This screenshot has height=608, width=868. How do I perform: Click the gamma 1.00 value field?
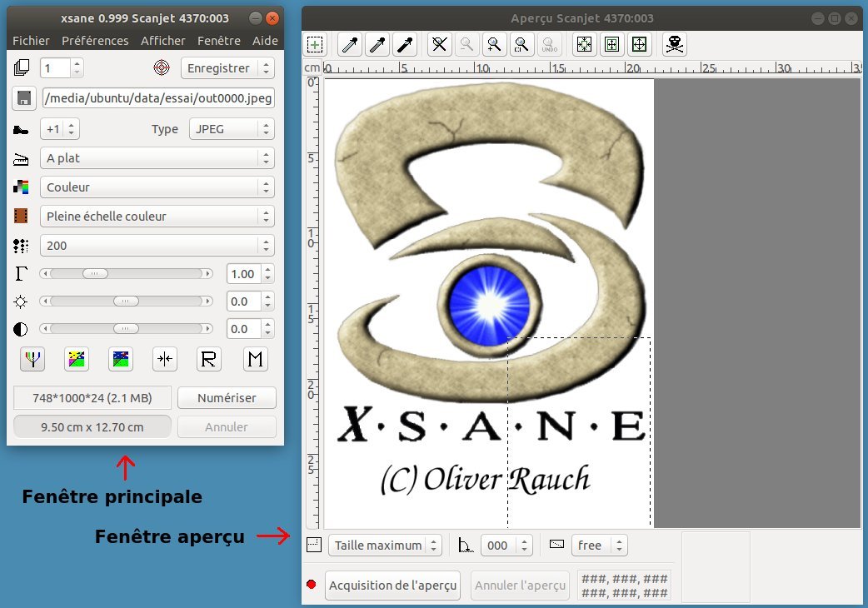[x=243, y=274]
